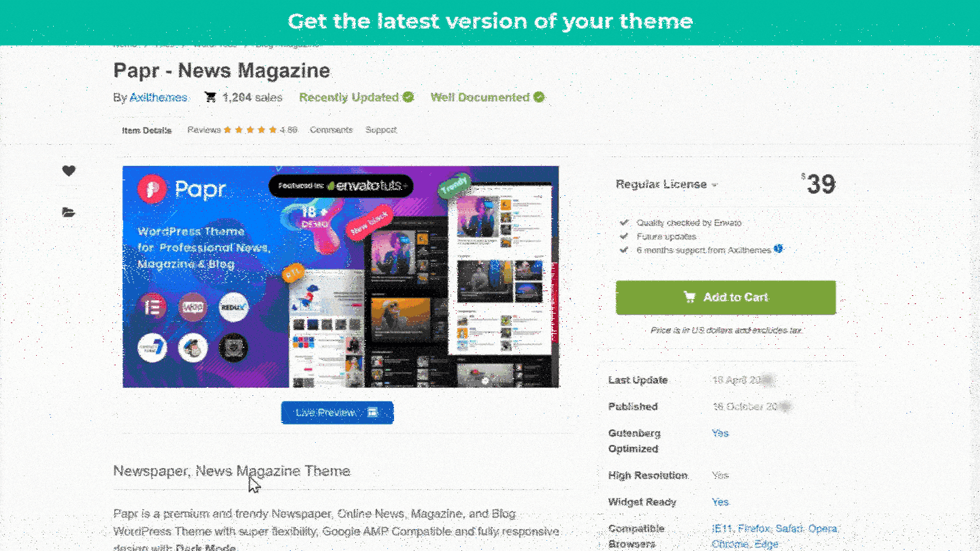The height and width of the screenshot is (551, 980).
Task: Click the Axilthemes author link
Action: [x=159, y=97]
